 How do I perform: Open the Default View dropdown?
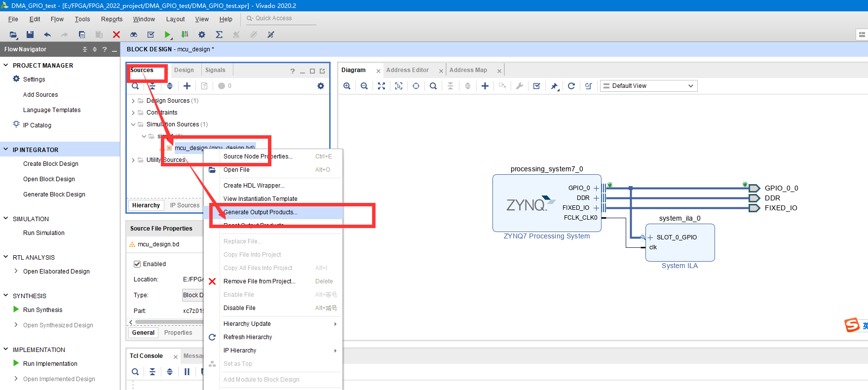(x=648, y=86)
